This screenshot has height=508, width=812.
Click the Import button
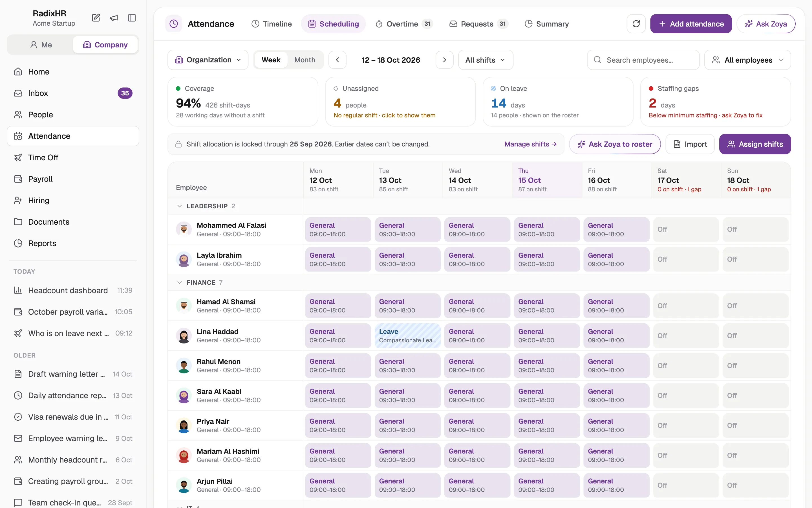click(x=690, y=144)
